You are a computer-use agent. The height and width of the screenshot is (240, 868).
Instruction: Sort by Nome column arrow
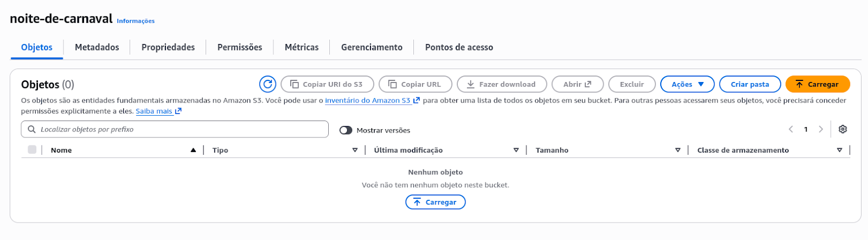pos(193,150)
